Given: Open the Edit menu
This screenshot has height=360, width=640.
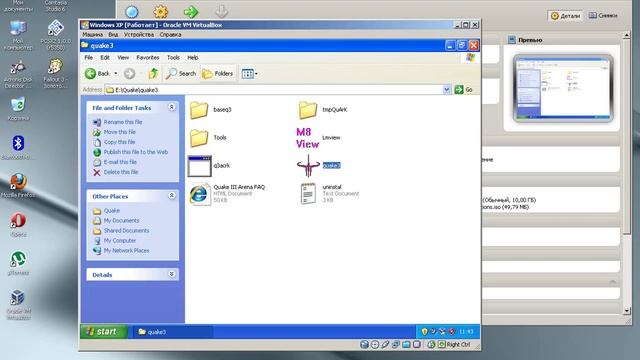Looking at the screenshot, I should pos(105,58).
